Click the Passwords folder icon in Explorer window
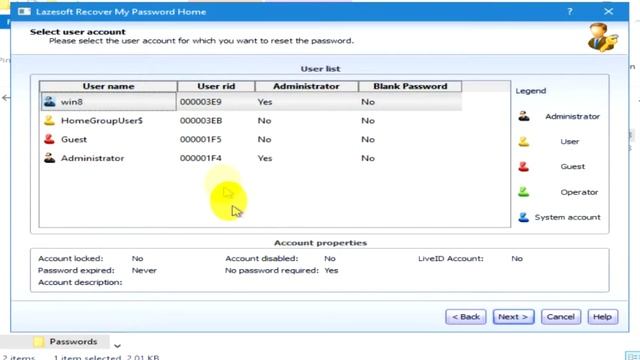This screenshot has width=640, height=360. (x=39, y=342)
